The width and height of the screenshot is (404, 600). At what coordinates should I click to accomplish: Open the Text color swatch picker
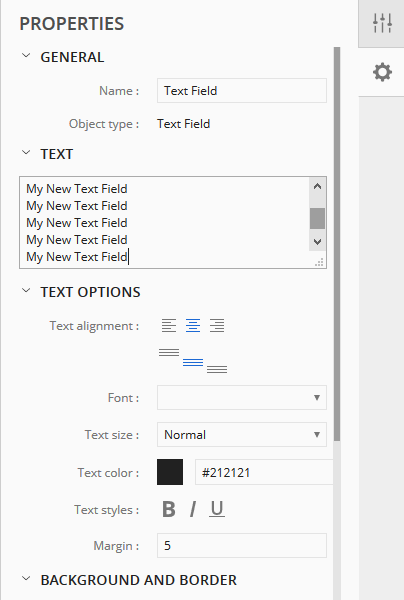170,472
